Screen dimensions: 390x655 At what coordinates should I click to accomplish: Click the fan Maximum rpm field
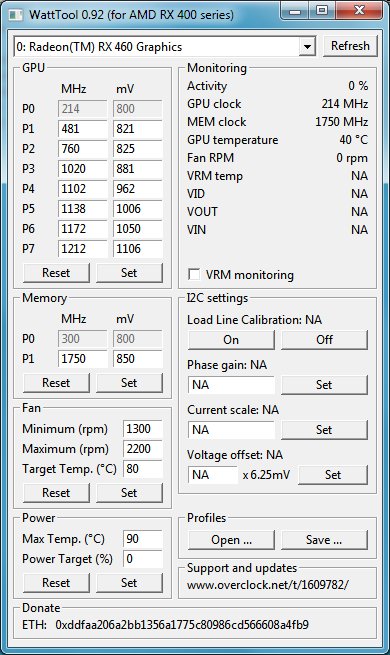(x=143, y=449)
